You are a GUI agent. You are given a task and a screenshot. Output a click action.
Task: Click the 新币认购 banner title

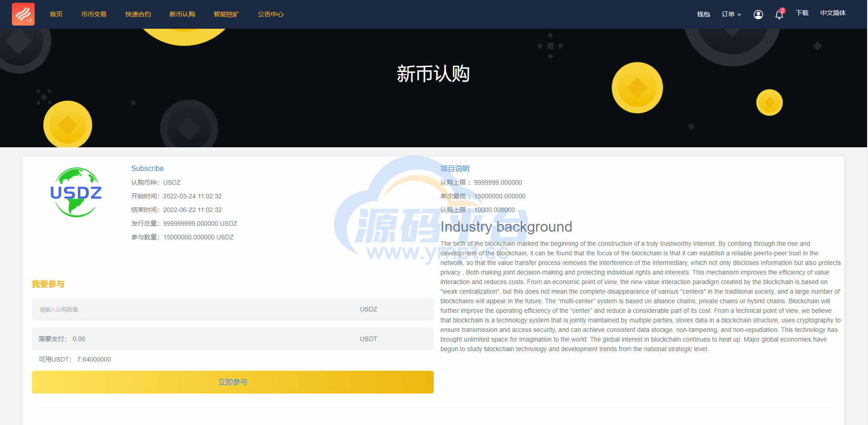[x=433, y=73]
